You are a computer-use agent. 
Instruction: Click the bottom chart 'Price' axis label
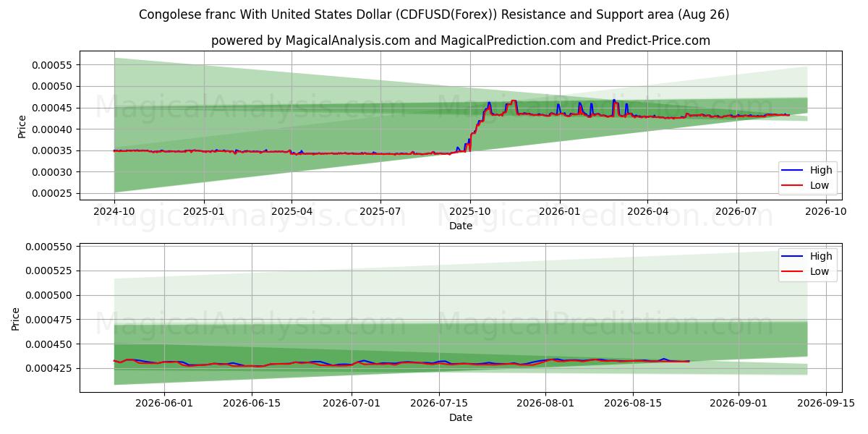[x=17, y=318]
